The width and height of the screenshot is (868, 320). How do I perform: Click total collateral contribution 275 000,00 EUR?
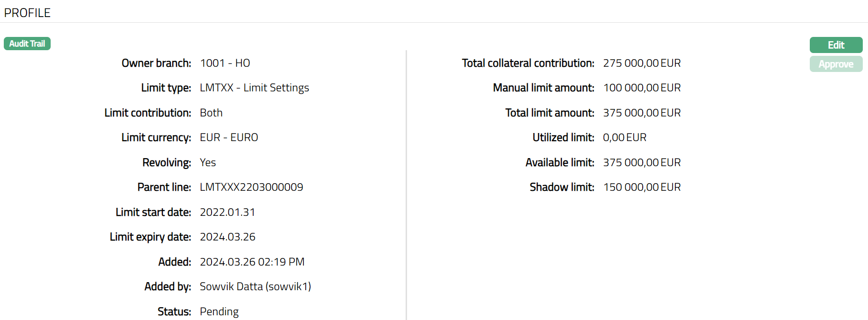(641, 63)
